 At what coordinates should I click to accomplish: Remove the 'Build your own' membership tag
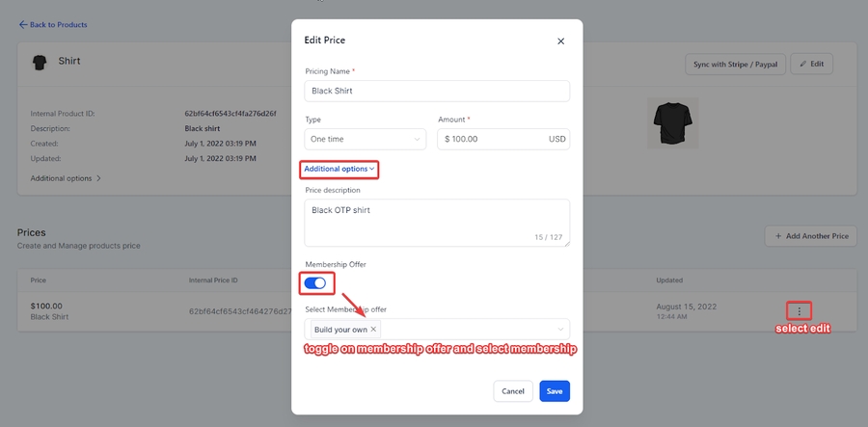373,330
